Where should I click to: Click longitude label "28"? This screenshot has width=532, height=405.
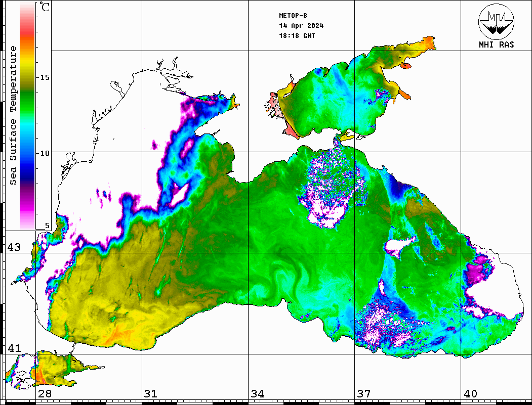45,394
